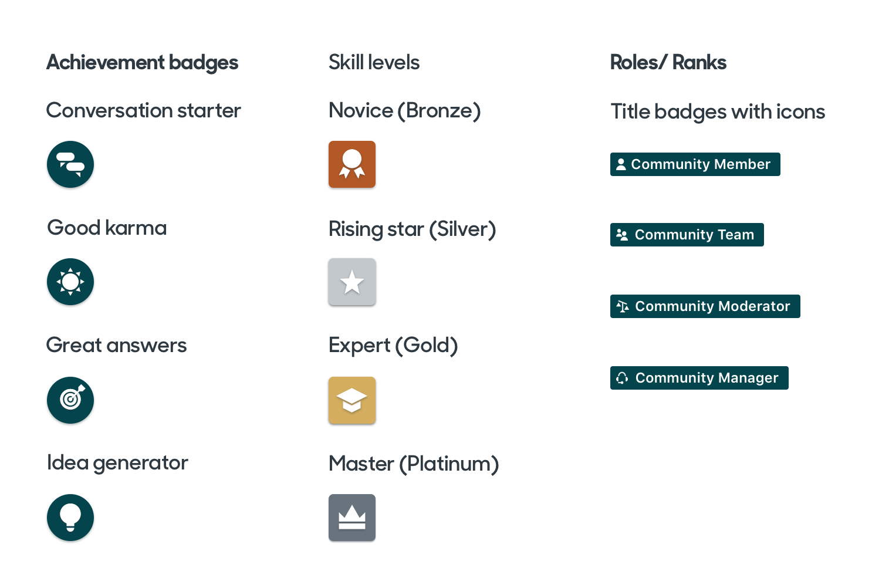Viewport: 872px width, 588px height.
Task: Select the Expert gold graduation cap badge
Action: tap(352, 400)
